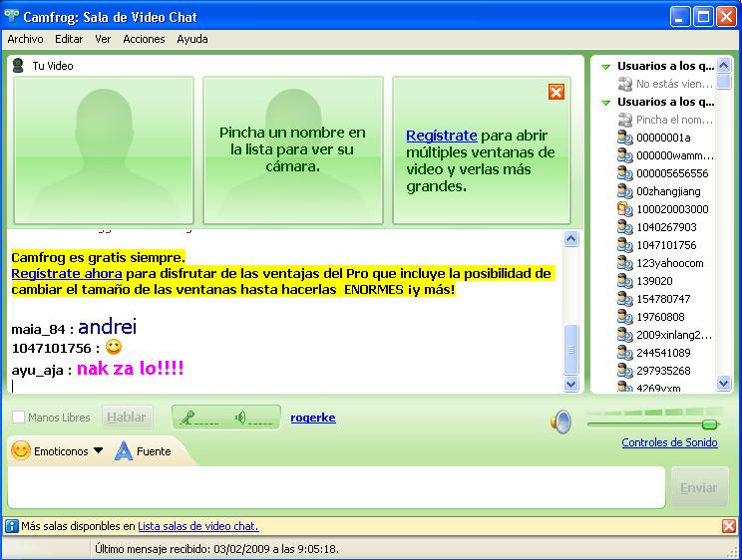Image resolution: width=742 pixels, height=560 pixels.
Task: Select user 00000001a in the list
Action: tap(663, 138)
